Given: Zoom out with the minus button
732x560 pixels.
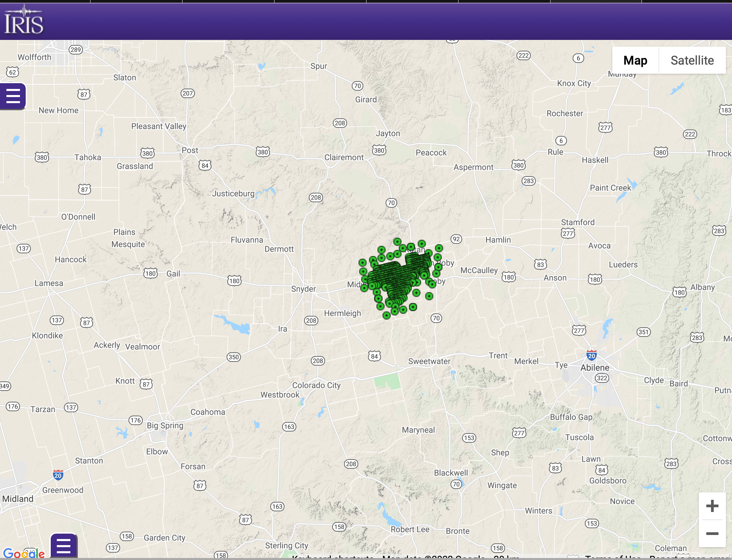Looking at the screenshot, I should tap(712, 534).
